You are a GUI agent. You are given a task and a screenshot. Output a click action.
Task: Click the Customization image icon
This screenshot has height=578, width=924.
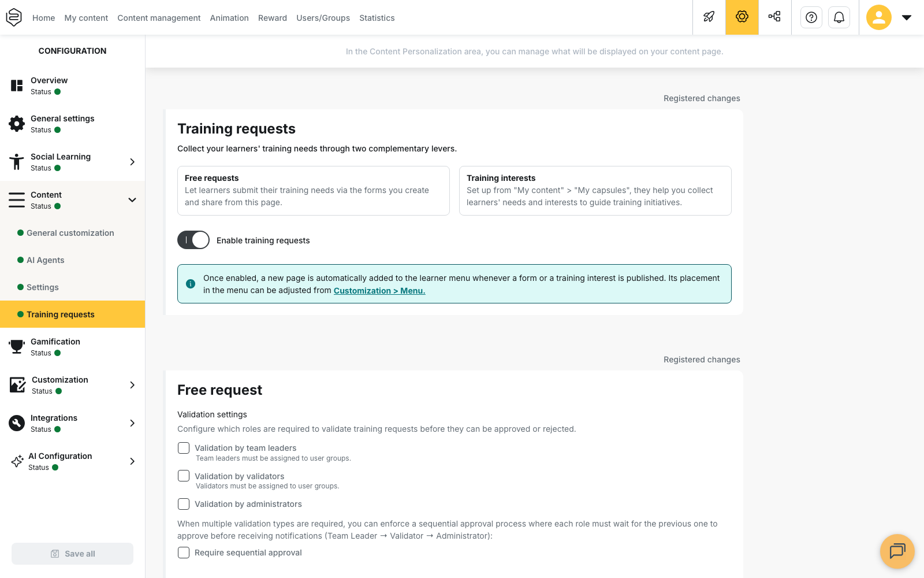(x=17, y=385)
